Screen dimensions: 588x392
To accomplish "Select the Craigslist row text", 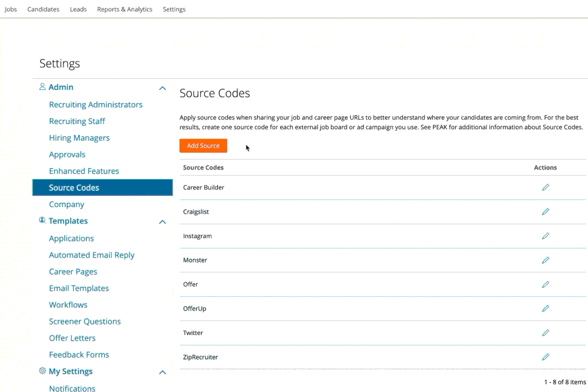I will [196, 212].
